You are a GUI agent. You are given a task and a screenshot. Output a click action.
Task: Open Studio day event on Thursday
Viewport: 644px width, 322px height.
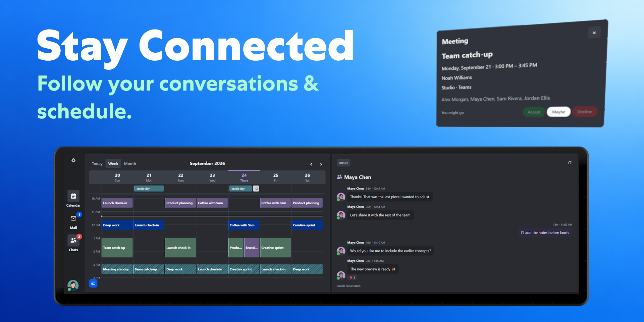240,189
